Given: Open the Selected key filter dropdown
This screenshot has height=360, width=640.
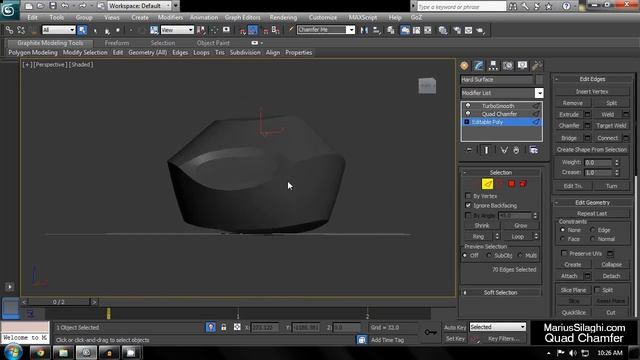Looking at the screenshot, I should pyautogui.click(x=498, y=327).
